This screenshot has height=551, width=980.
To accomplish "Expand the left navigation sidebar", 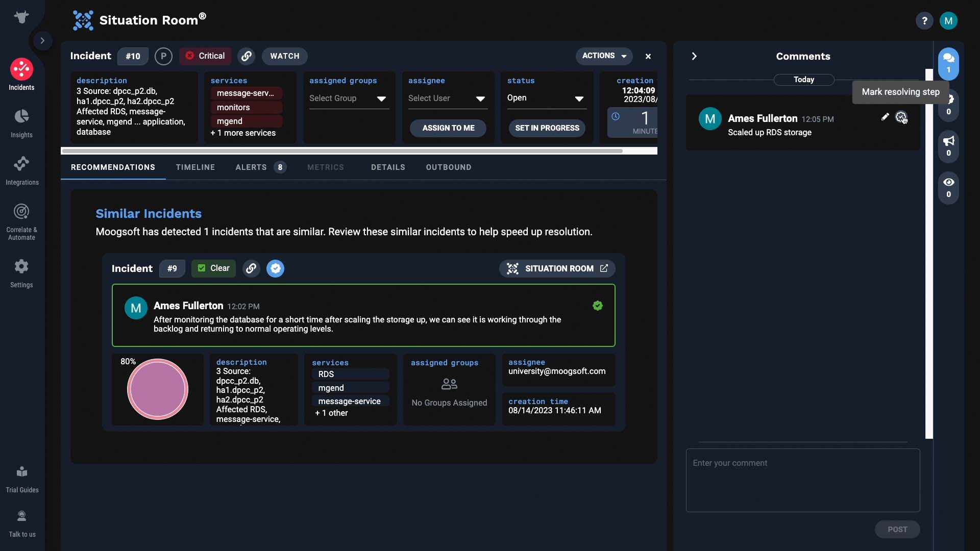I will (x=42, y=40).
